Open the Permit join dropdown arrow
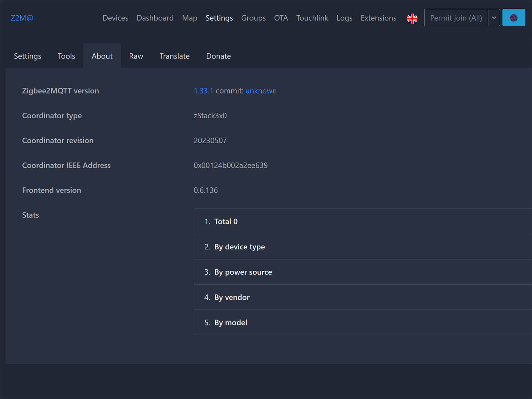Screen dimensions: 532x399 click(494, 18)
